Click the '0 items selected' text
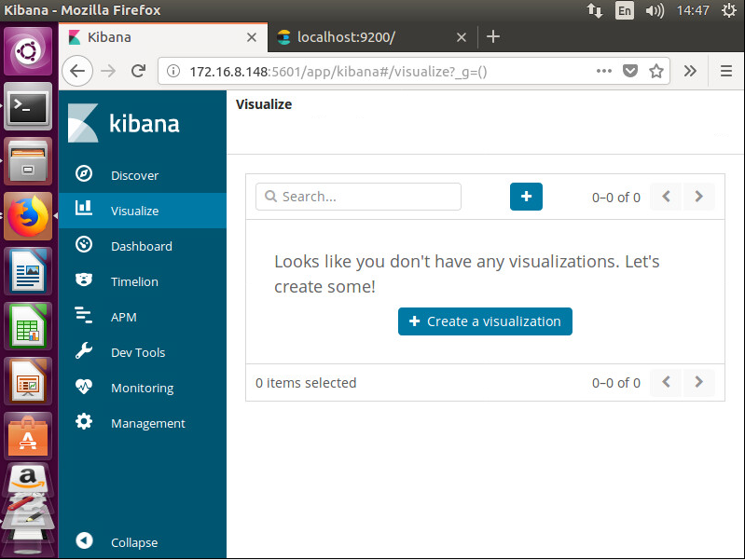745x560 pixels. (306, 383)
